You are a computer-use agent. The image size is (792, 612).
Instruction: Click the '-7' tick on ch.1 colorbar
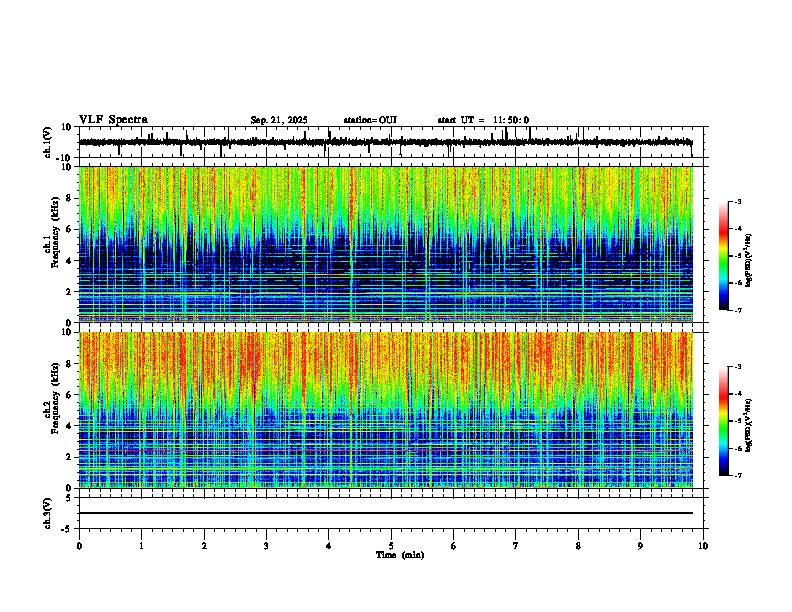pyautogui.click(x=738, y=310)
